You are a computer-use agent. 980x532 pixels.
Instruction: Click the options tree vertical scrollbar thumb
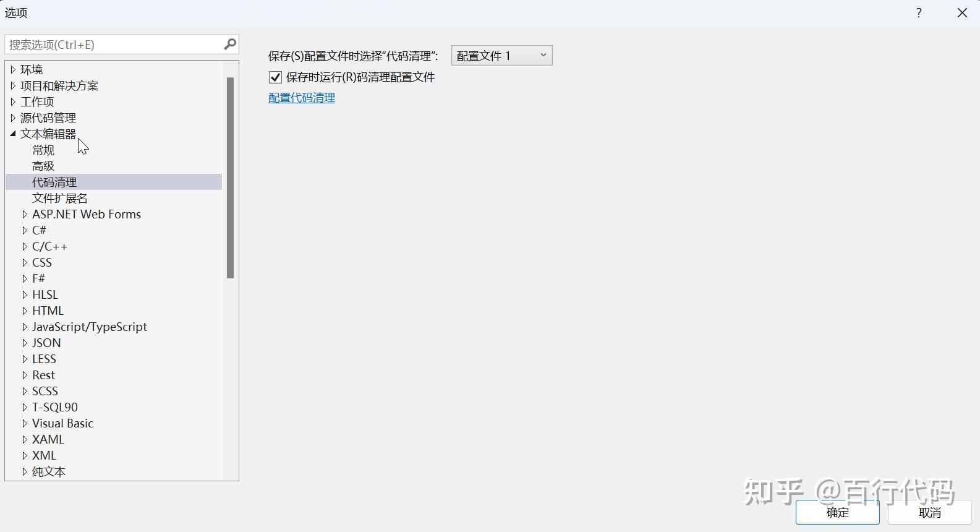click(230, 178)
